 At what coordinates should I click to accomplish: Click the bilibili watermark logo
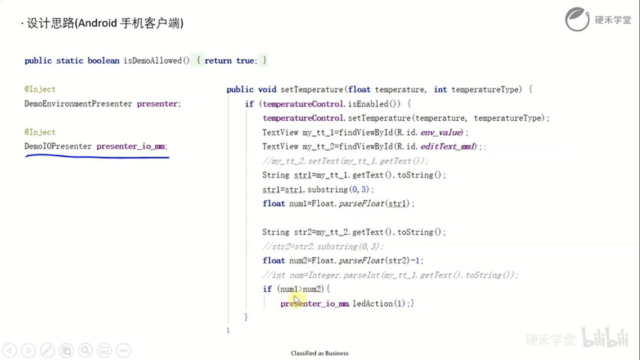coord(605,338)
